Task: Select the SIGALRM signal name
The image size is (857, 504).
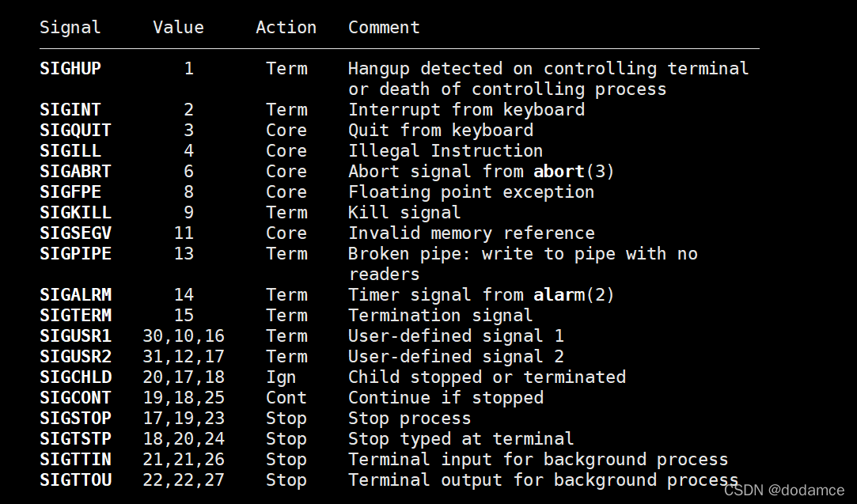Action: pos(75,294)
